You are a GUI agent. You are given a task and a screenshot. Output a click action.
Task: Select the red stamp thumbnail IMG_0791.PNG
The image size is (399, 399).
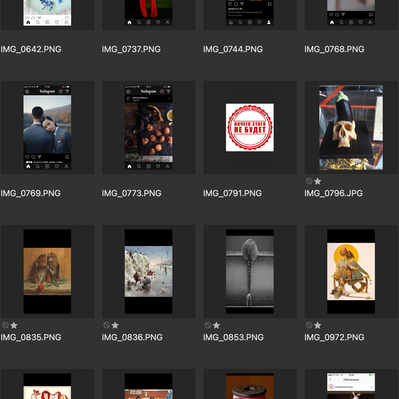point(250,127)
